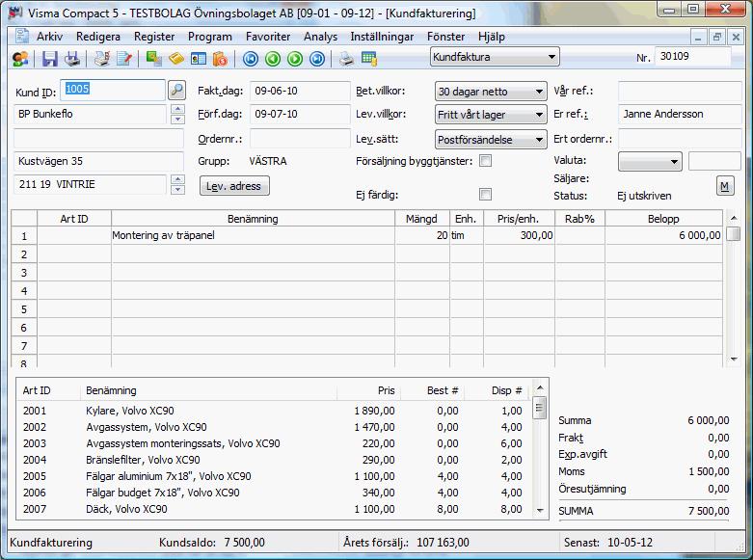The width and height of the screenshot is (753, 560).
Task: Open the Analys menu
Action: coord(320,37)
